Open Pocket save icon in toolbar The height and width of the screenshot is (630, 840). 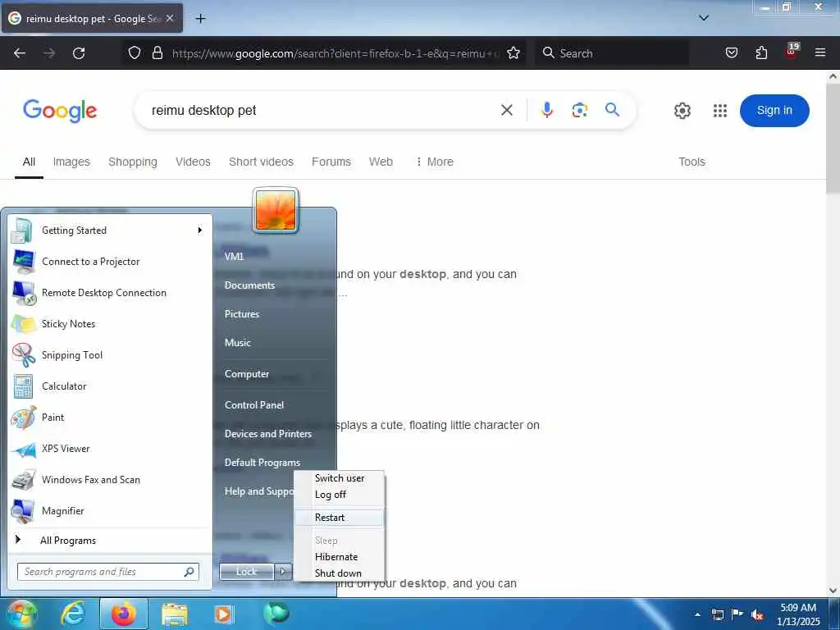point(731,52)
